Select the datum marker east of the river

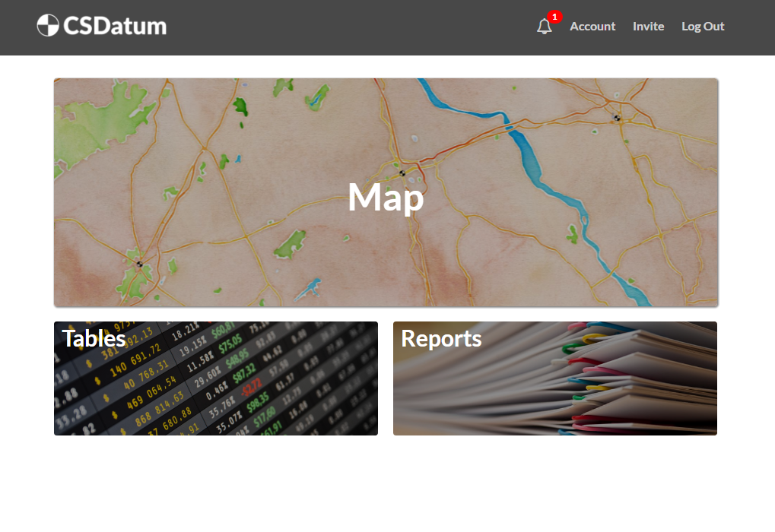point(617,118)
